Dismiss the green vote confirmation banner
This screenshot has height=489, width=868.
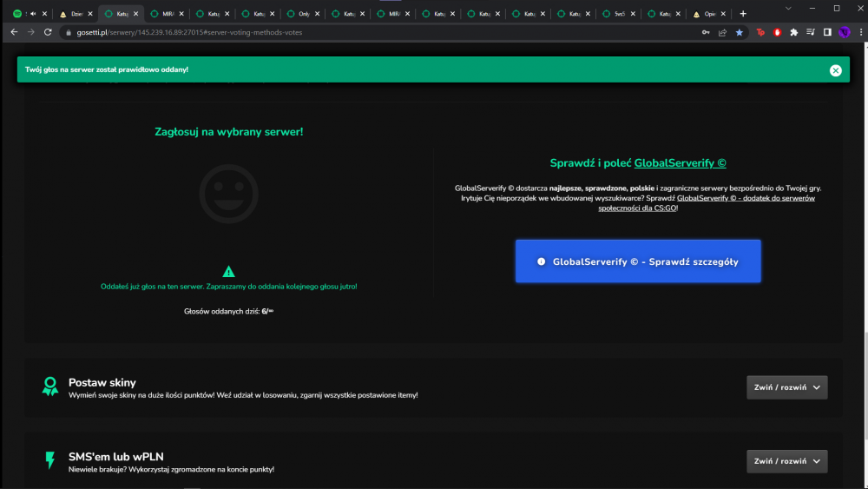pyautogui.click(x=835, y=70)
